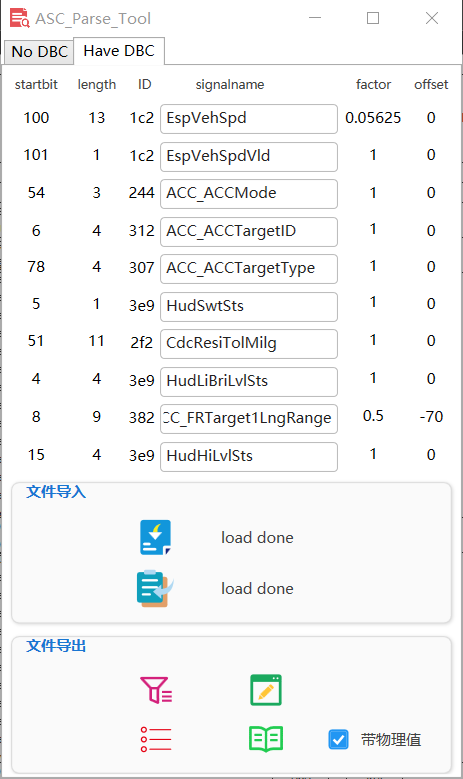Click the EspVehSpd signal name field

click(249, 119)
